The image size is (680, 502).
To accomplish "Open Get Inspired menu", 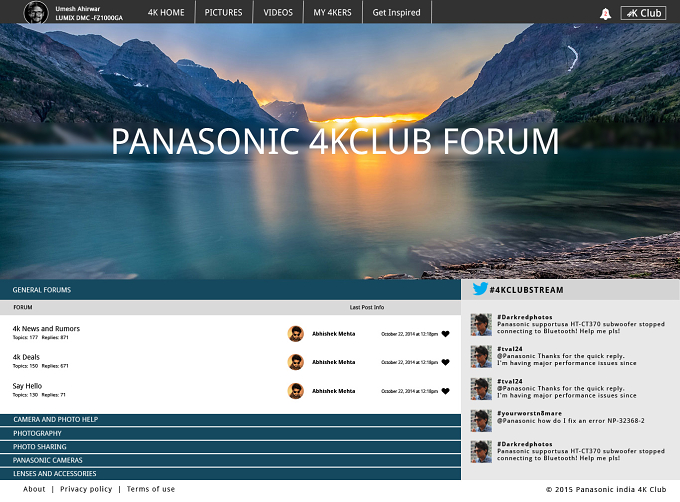I will [x=396, y=13].
